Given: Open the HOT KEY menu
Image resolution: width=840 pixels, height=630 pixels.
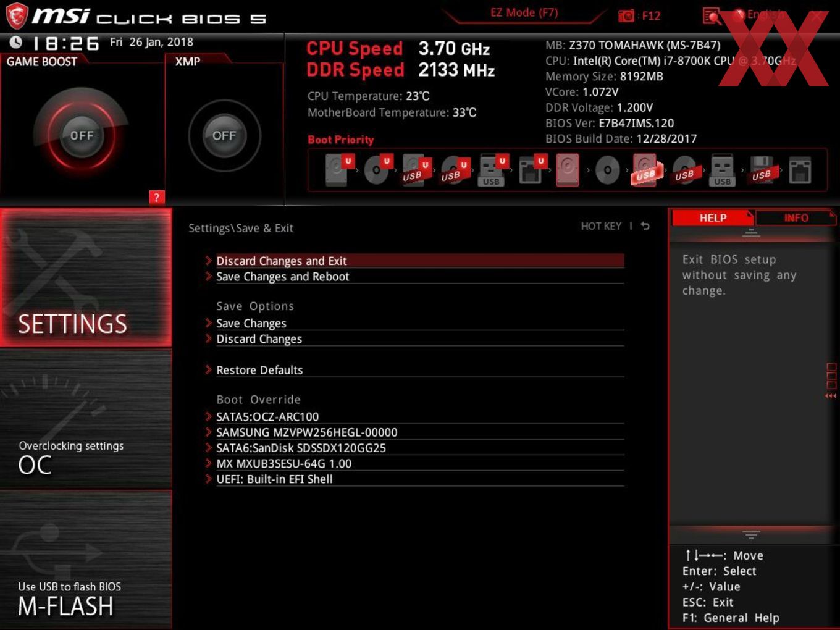Looking at the screenshot, I should coord(601,226).
